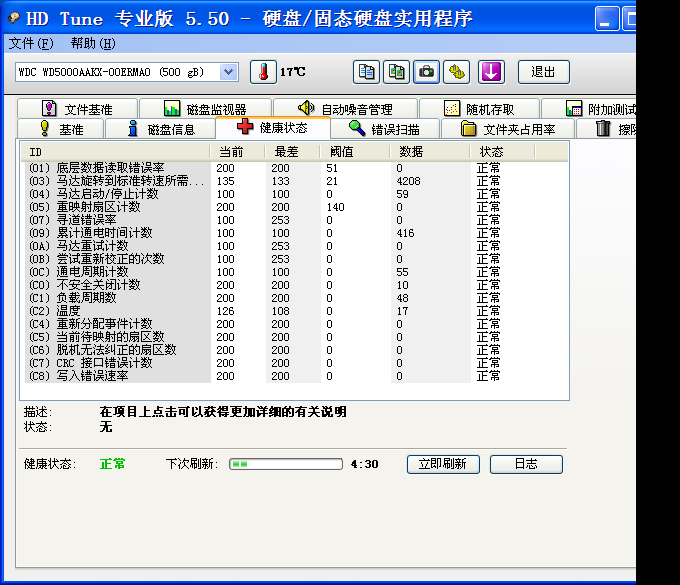Select row (0A) 马达重试计数

point(294,246)
